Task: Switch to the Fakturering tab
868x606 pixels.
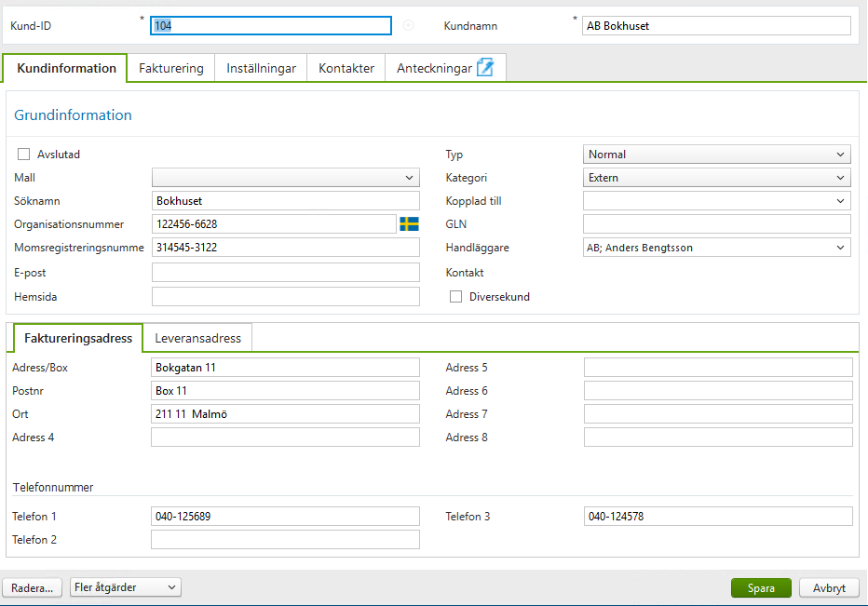Action: coord(170,67)
